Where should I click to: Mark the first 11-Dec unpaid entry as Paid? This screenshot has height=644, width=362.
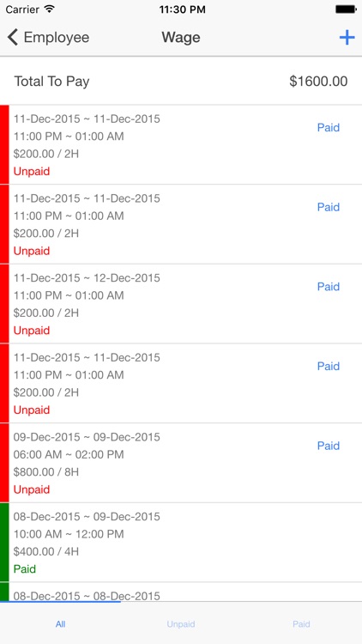pos(329,128)
